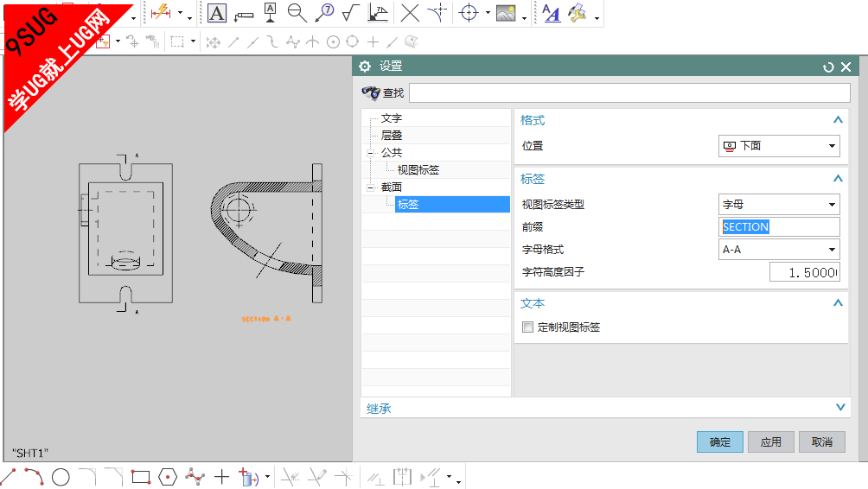Select 截面 in the settings tree

coord(392,187)
